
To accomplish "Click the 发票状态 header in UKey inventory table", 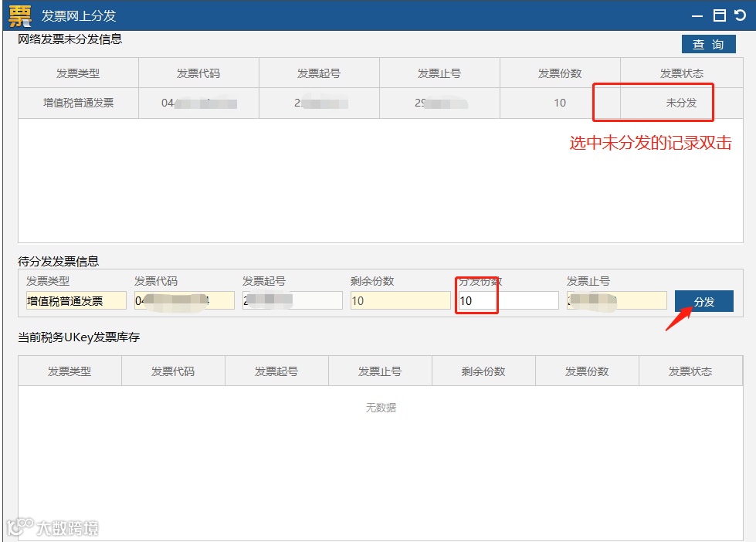I will point(690,371).
